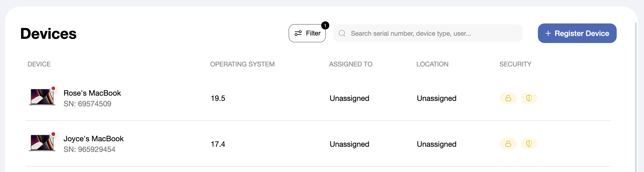Click the plus icon on Register Device
The height and width of the screenshot is (172, 644).
click(x=548, y=33)
